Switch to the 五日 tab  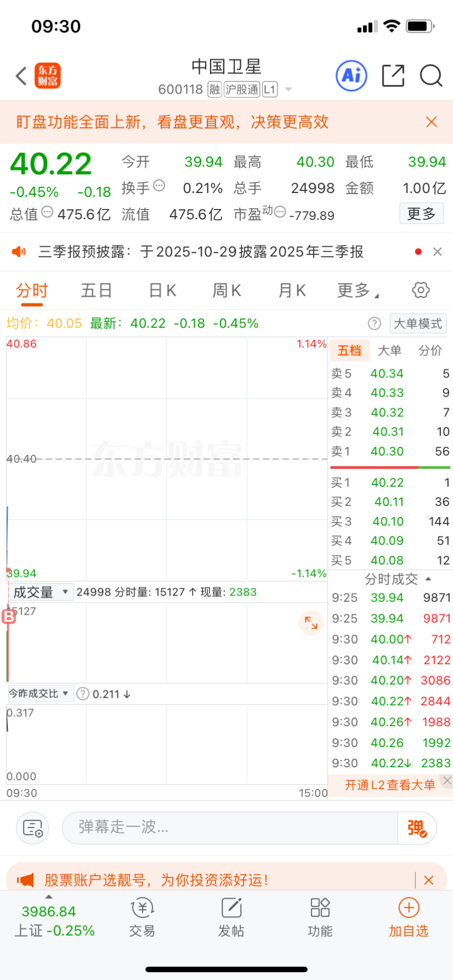click(x=96, y=290)
